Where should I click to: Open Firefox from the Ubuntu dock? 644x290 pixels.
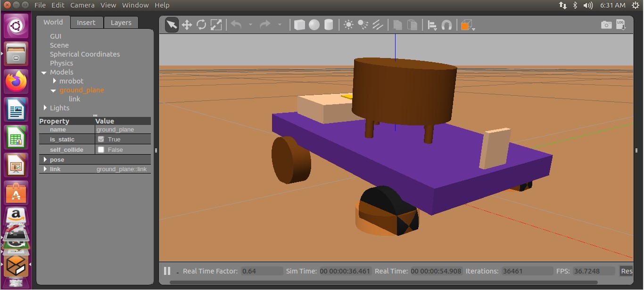(x=17, y=82)
